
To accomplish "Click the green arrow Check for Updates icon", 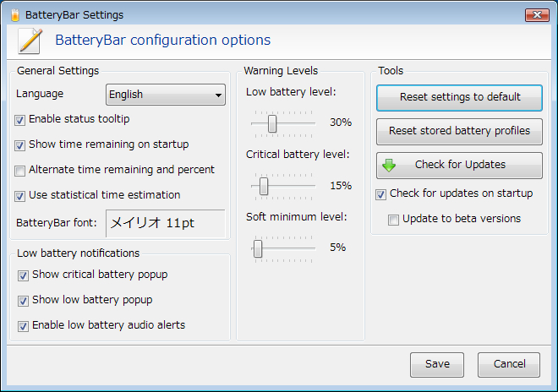I will coord(389,165).
